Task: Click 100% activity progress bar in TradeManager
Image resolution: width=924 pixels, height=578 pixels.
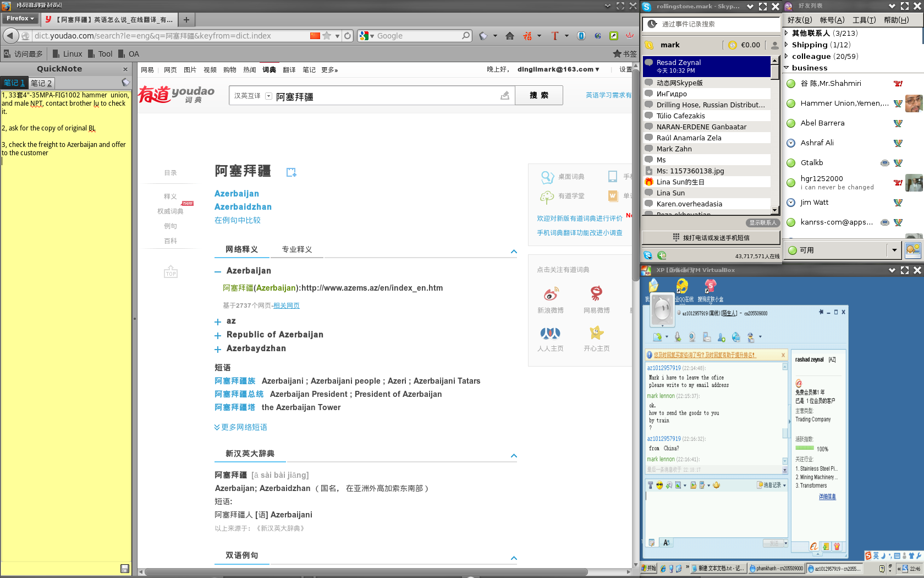Action: tap(805, 448)
